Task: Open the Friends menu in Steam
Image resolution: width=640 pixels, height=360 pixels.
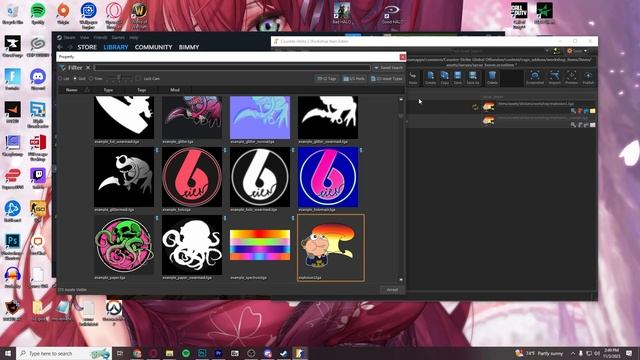Action: pyautogui.click(x=100, y=38)
